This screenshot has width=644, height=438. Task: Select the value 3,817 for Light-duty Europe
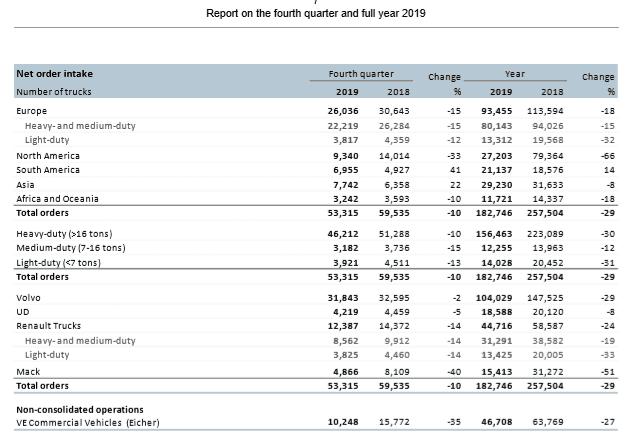pyautogui.click(x=346, y=140)
